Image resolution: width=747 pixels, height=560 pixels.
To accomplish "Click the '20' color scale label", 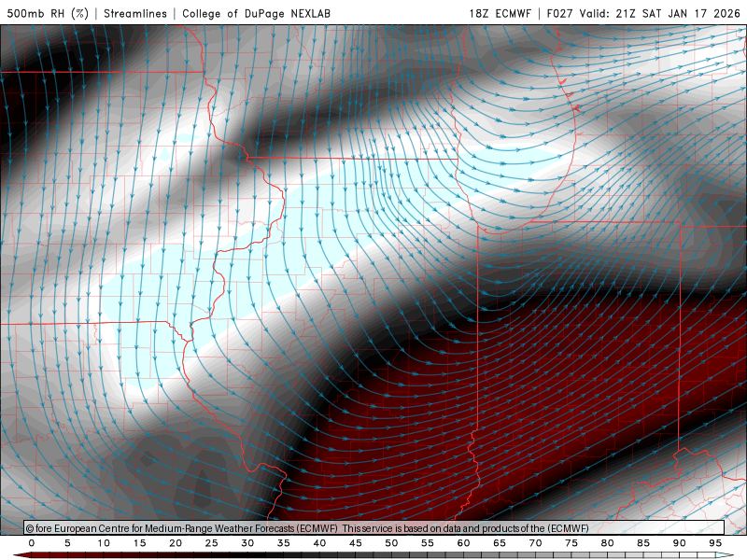I will (x=176, y=543).
